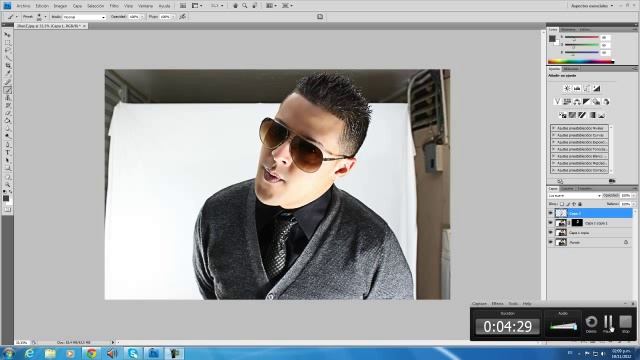Select the Rectangular Marquee tool
The width and height of the screenshot is (640, 360).
pyautogui.click(x=7, y=42)
